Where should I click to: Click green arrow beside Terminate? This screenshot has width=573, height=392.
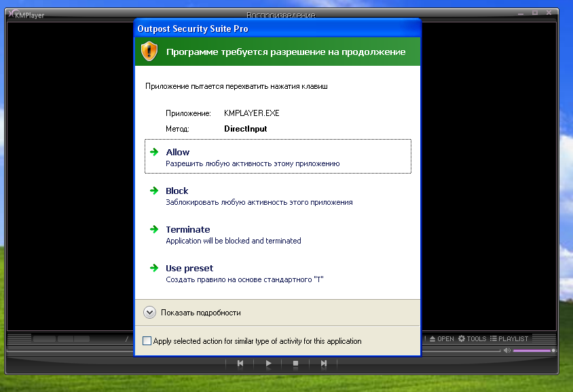pos(154,229)
